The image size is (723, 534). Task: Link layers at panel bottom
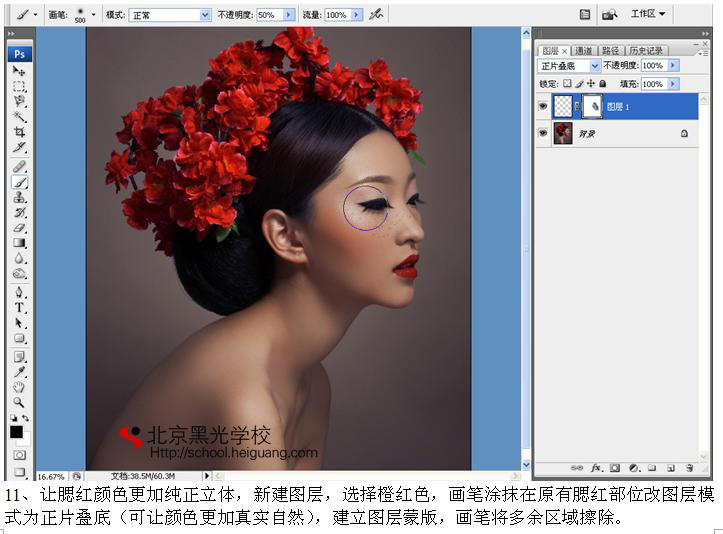click(x=577, y=468)
